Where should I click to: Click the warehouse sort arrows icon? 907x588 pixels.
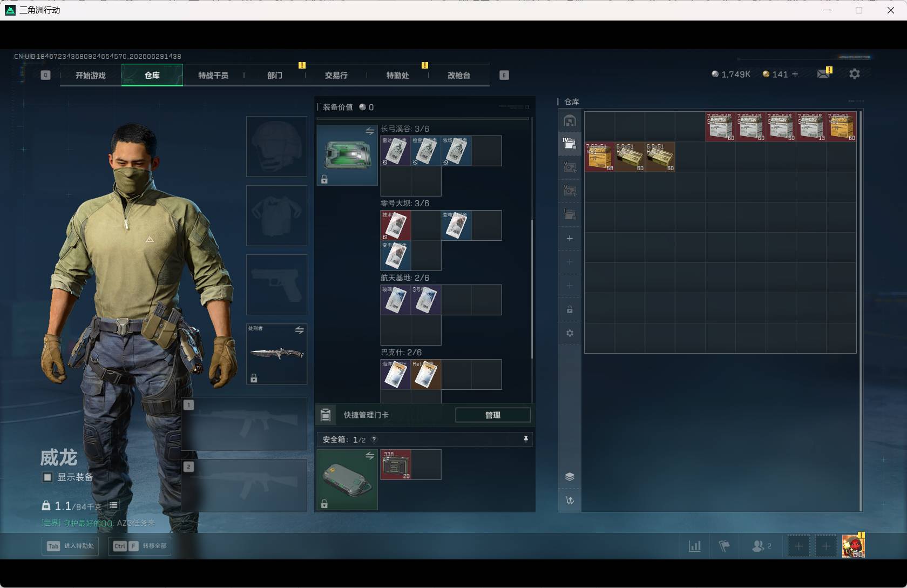[570, 501]
